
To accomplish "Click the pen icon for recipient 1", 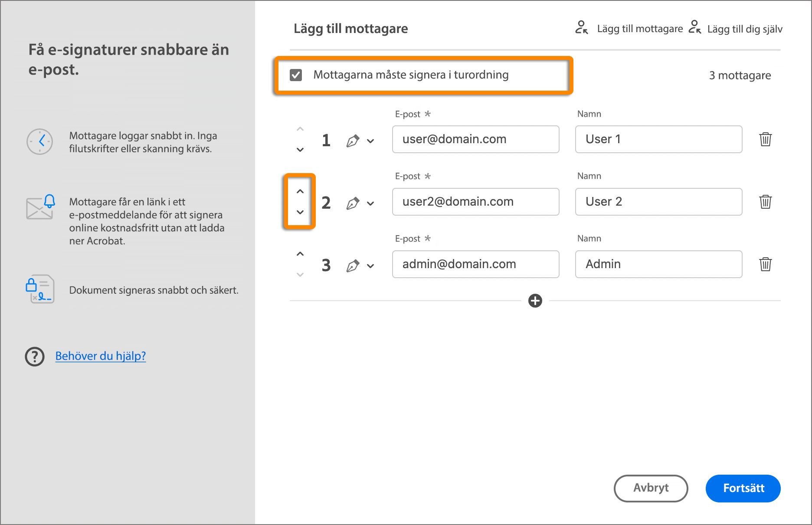I will click(x=354, y=140).
